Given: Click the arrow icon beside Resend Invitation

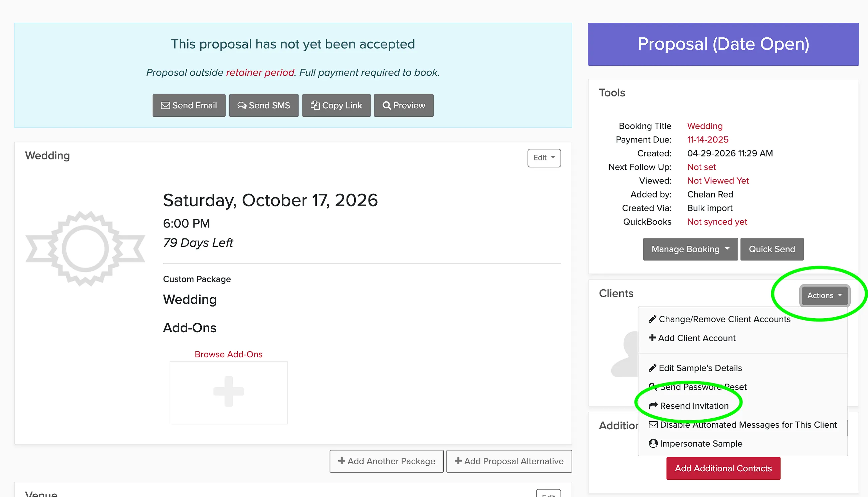Looking at the screenshot, I should click(x=653, y=406).
